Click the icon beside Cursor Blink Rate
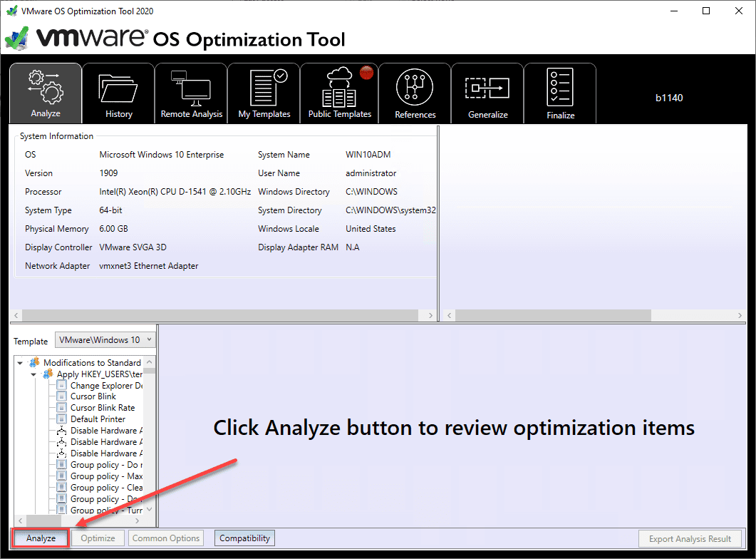 click(61, 408)
